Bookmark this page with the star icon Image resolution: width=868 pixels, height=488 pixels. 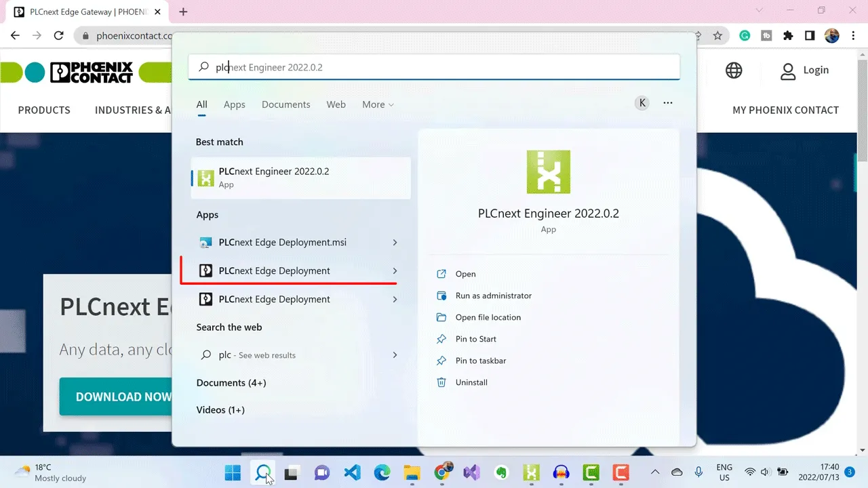[x=717, y=36]
